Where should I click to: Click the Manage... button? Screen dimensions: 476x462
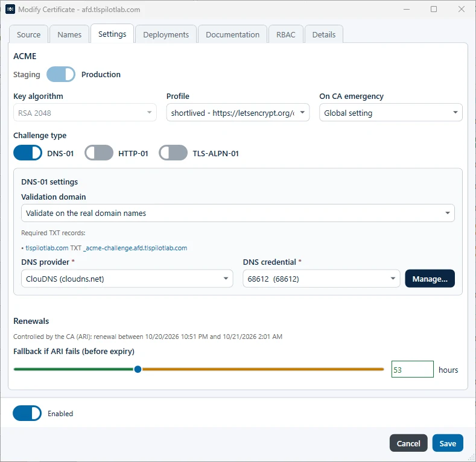pos(430,279)
